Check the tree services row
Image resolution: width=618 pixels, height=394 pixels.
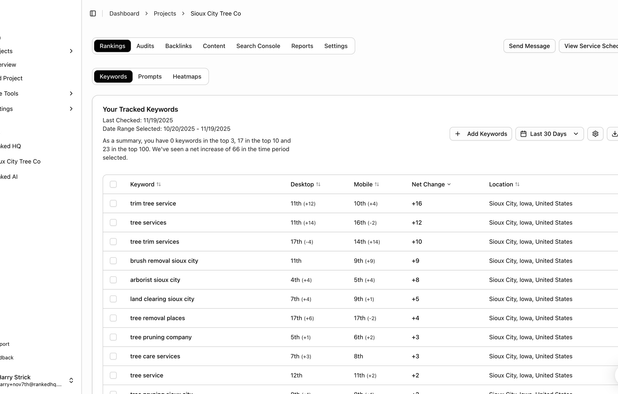click(x=113, y=223)
